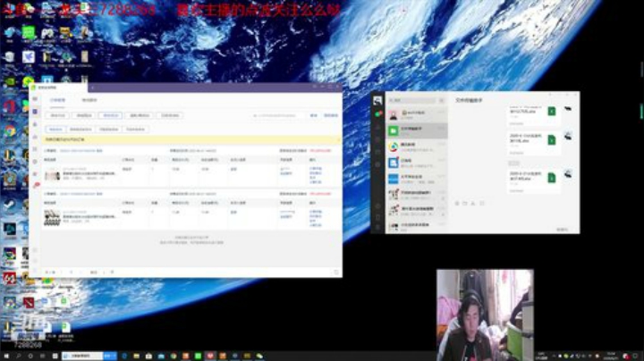Open the Steam icon on the desktop

tap(10, 206)
